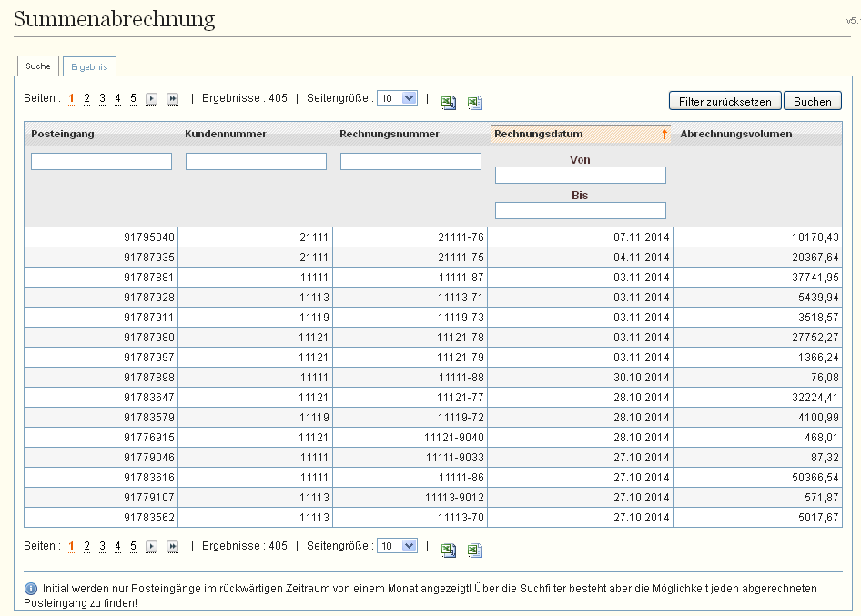Focus the Posteingang filter field
Screen dimensions: 861x616
[102, 161]
